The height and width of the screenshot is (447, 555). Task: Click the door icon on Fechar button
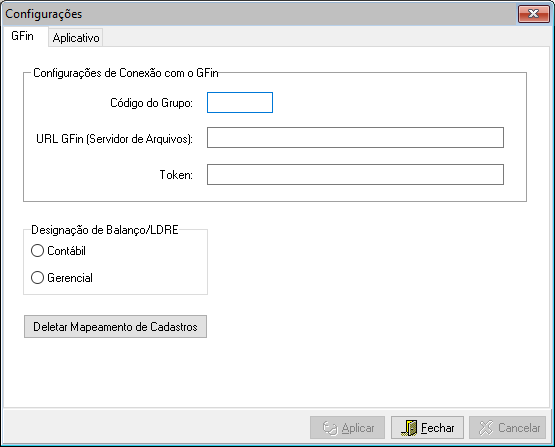(x=410, y=428)
